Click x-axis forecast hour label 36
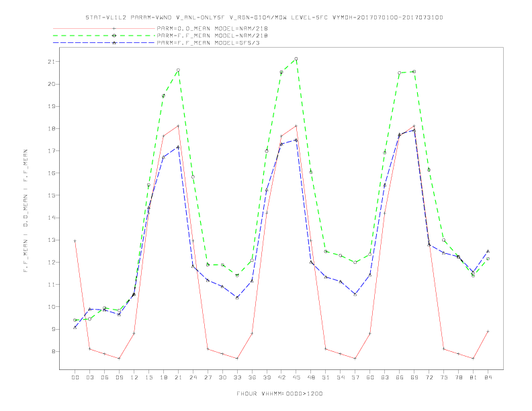 point(252,377)
